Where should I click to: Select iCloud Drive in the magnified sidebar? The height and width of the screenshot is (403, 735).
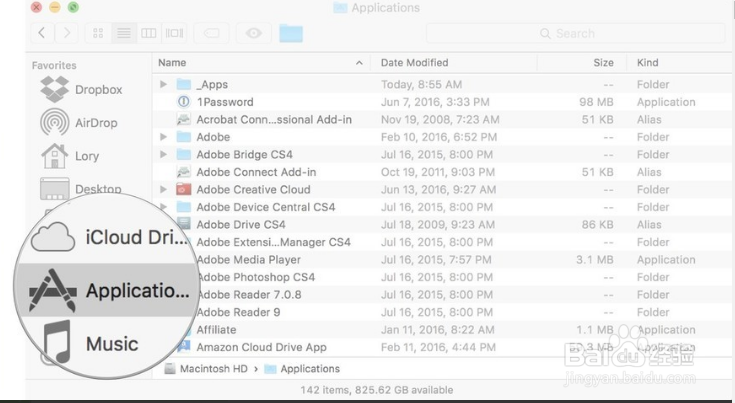point(109,238)
